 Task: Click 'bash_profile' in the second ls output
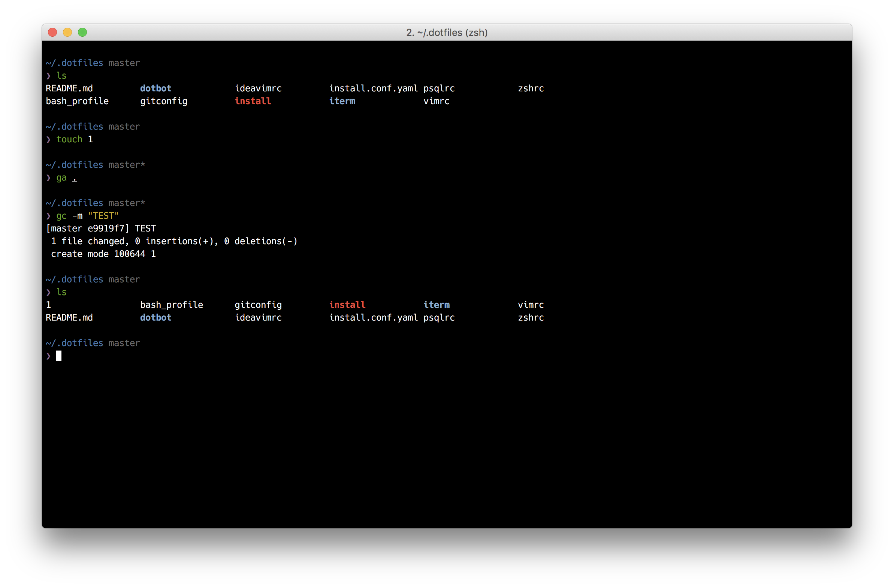tap(171, 305)
